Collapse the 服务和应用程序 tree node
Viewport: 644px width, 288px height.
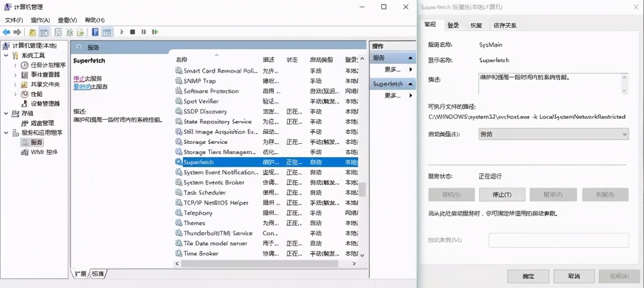point(6,132)
